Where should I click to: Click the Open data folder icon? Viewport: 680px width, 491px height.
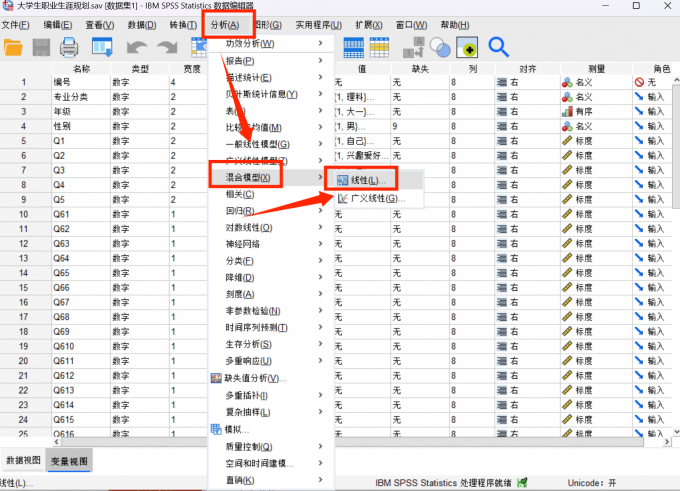tap(13, 47)
